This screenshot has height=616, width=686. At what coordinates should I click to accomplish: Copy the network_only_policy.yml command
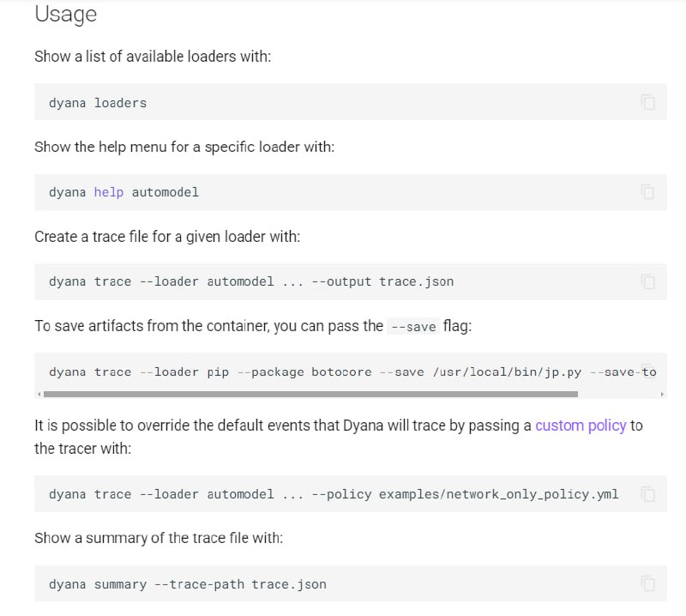click(x=647, y=494)
